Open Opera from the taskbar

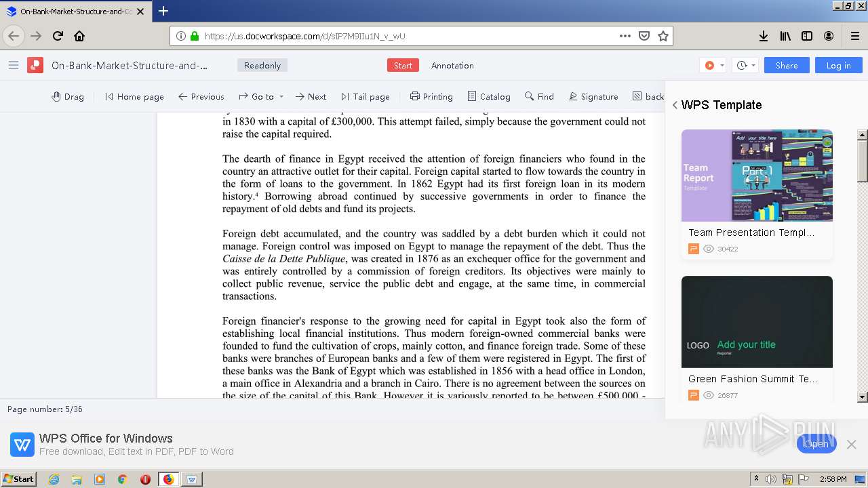pos(145,479)
